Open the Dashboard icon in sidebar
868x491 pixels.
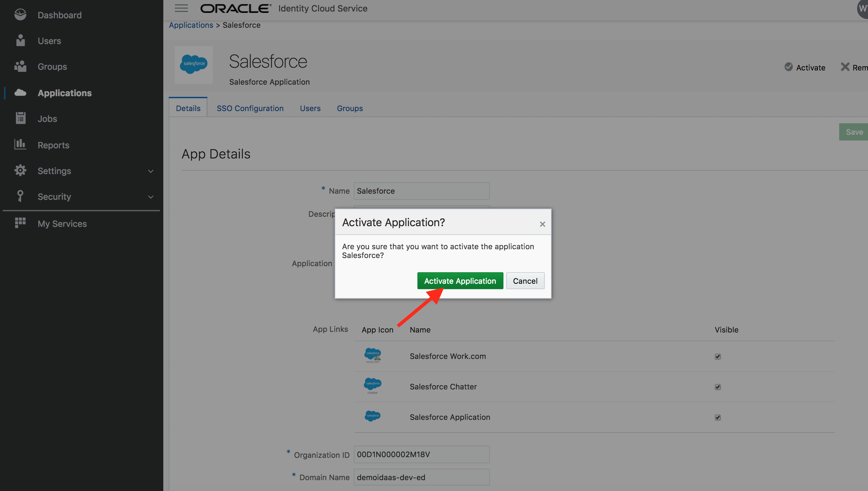pyautogui.click(x=20, y=15)
